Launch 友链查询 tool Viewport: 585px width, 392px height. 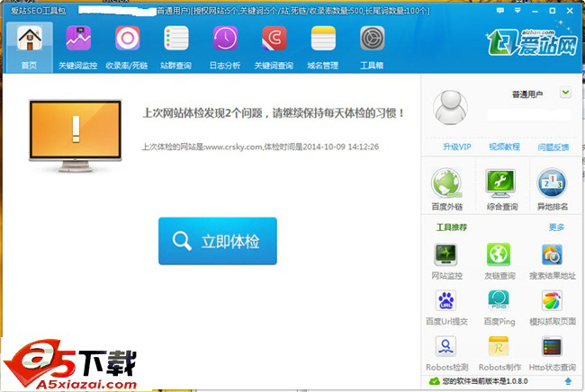[x=499, y=262]
